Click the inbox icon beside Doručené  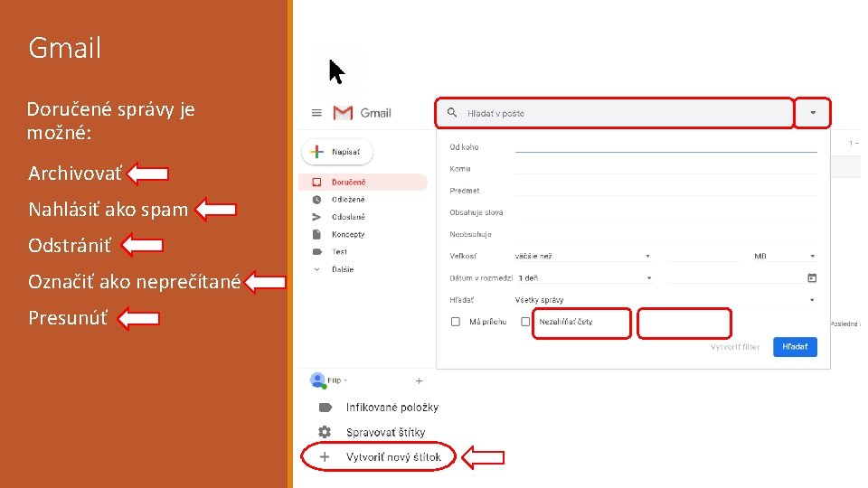point(316,182)
